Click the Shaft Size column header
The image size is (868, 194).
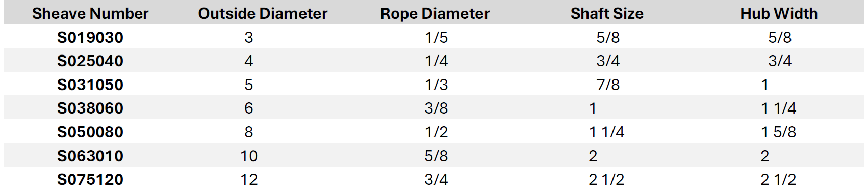607,14
